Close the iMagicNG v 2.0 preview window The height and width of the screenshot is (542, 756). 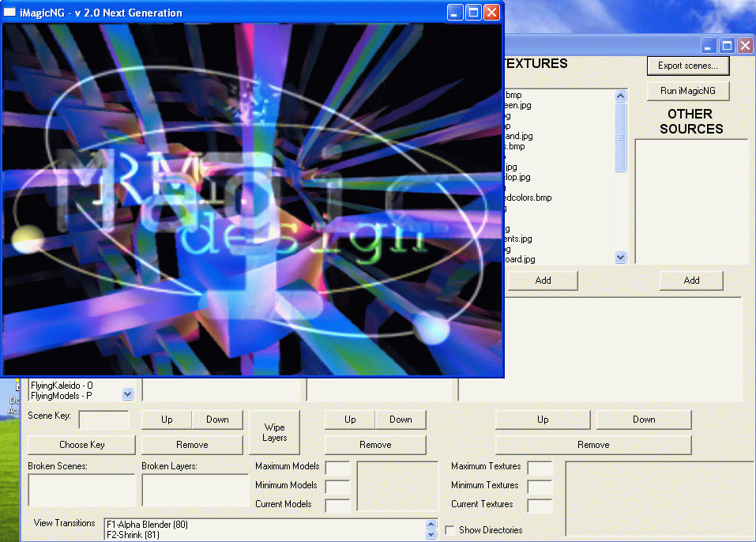(492, 12)
